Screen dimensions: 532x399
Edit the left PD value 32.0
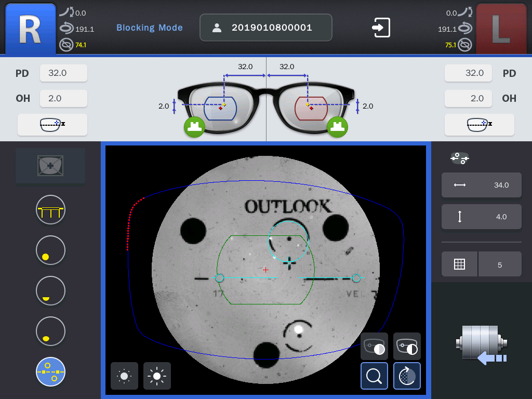468,73
